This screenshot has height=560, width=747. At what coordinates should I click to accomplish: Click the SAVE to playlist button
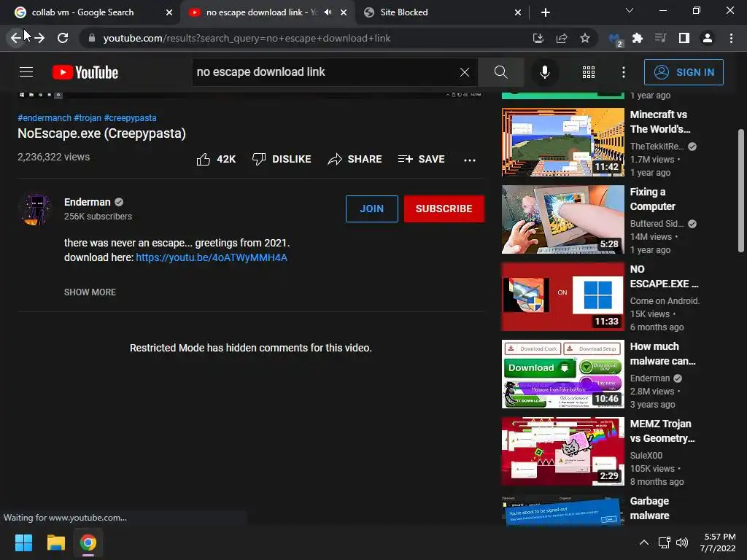[x=422, y=159]
